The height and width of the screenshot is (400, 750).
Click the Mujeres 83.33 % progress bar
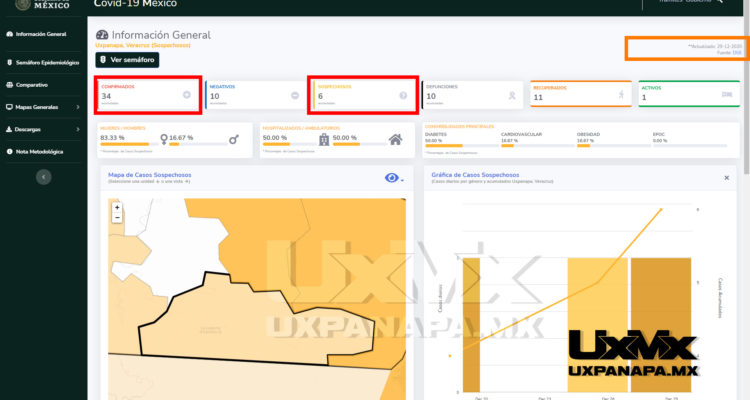[x=129, y=144]
